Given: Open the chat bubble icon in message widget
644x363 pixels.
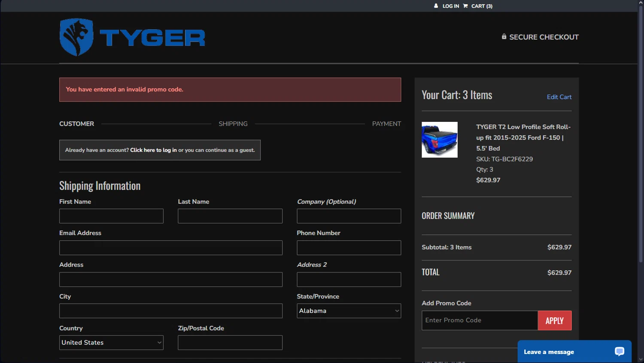Looking at the screenshot, I should [619, 351].
